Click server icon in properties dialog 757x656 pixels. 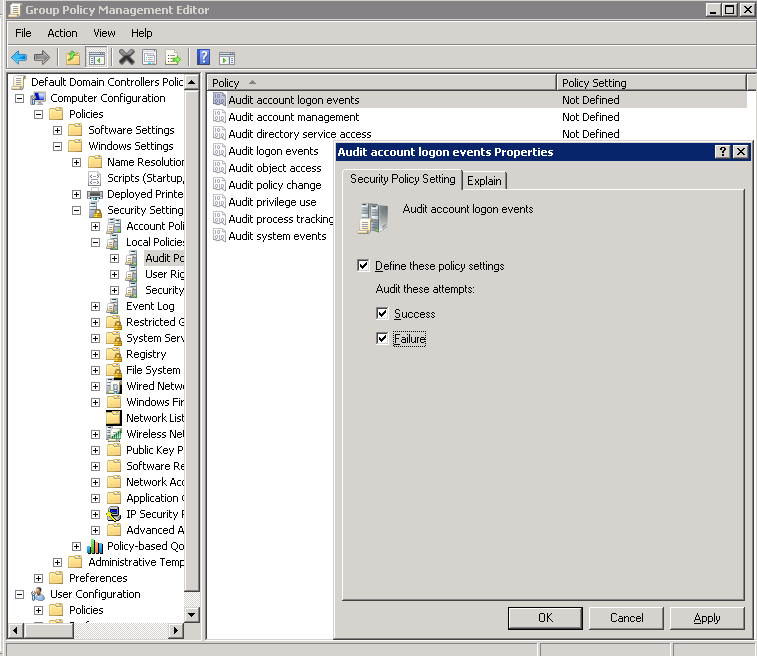click(373, 218)
